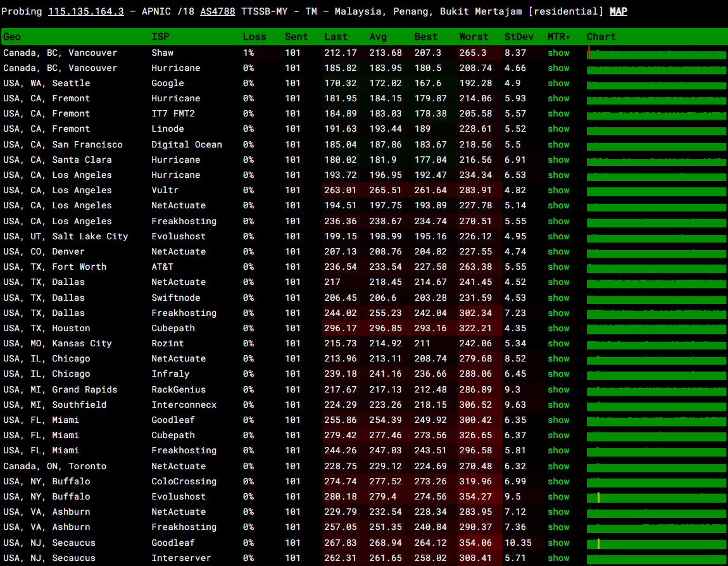Show MTR for Grand Rapids RackGenius row
Image resolution: width=728 pixels, height=566 pixels.
tap(558, 390)
